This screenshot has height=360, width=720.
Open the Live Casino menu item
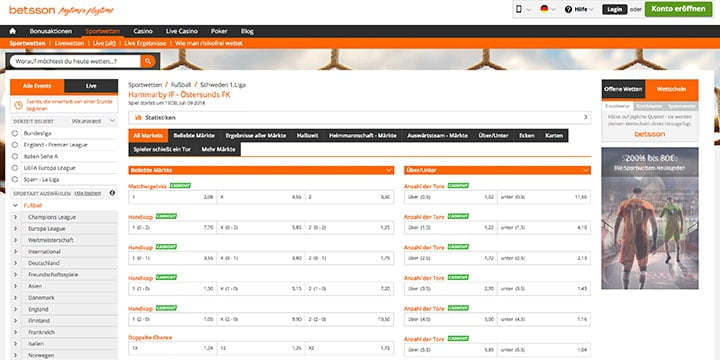(x=182, y=31)
